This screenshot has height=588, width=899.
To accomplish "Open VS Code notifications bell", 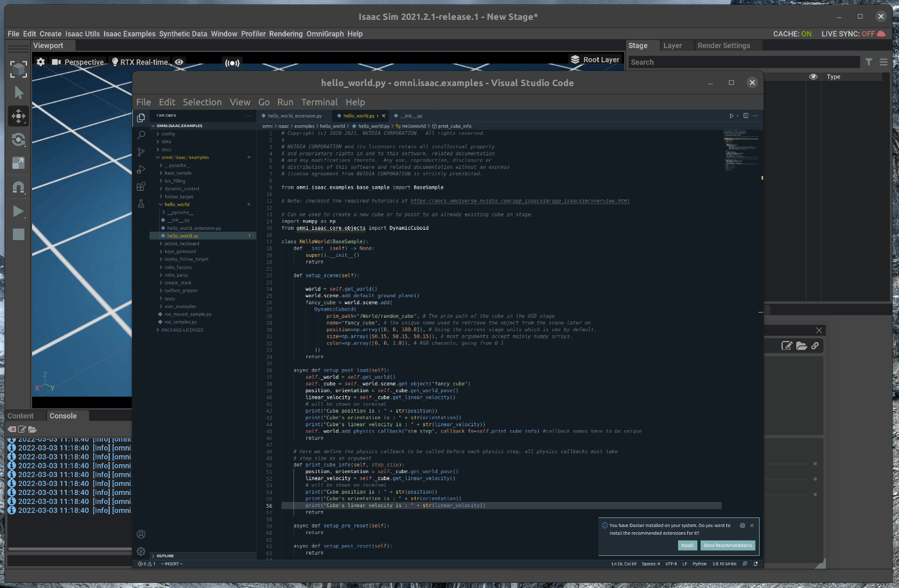I will 756,564.
